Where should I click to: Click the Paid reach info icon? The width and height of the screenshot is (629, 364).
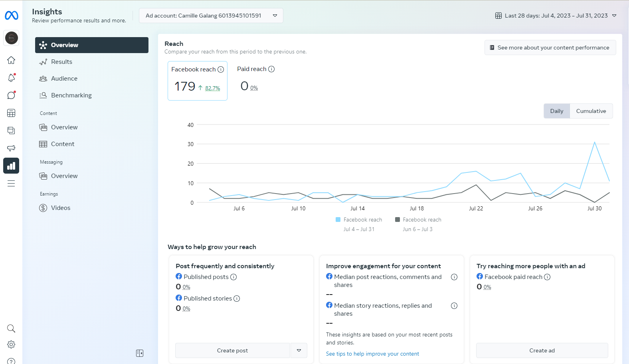click(271, 69)
